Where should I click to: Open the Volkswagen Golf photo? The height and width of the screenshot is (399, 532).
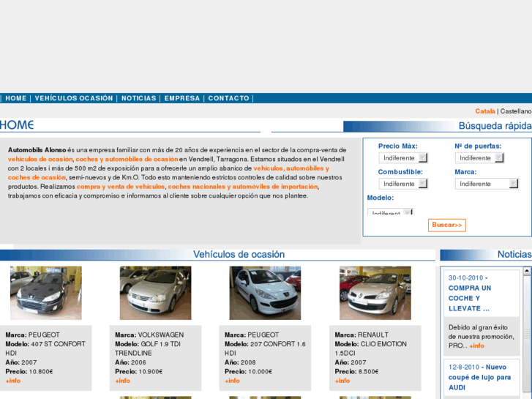[155, 293]
